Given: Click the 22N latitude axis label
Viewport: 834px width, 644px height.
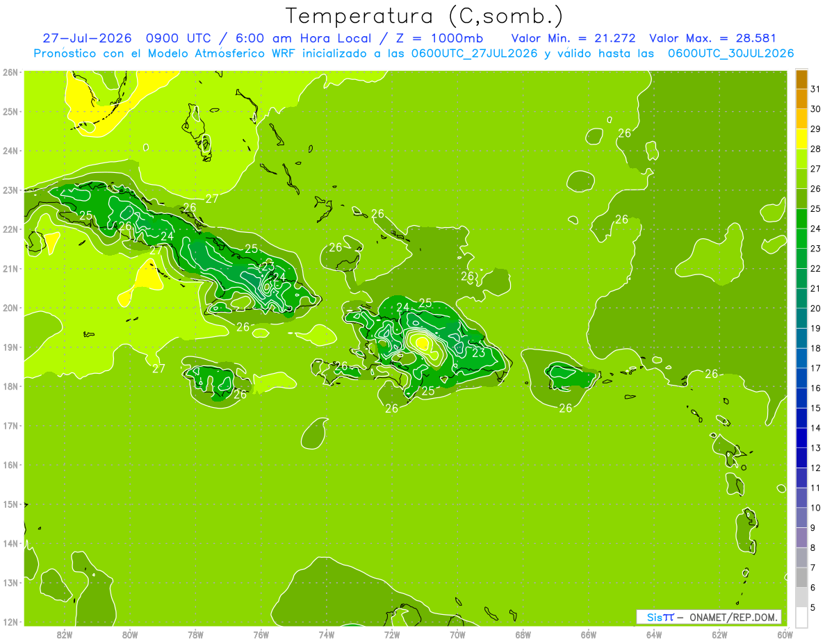Looking at the screenshot, I should [x=10, y=229].
